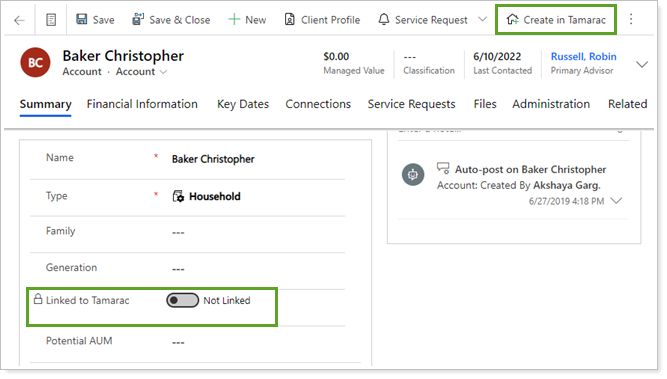The width and height of the screenshot is (667, 379).
Task: Open the record set form icon
Action: [x=51, y=20]
